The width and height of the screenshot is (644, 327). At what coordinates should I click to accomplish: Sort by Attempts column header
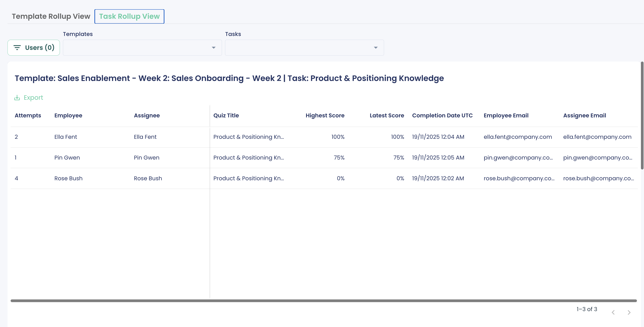coord(28,115)
